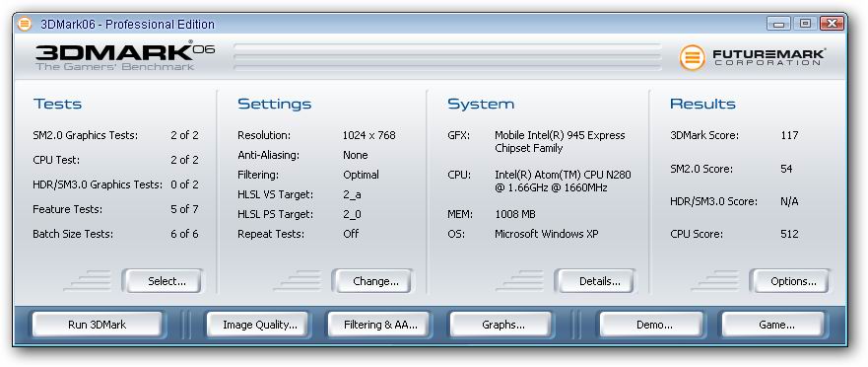Click the CPU Test label
This screenshot has height=367, width=868.
(x=56, y=160)
